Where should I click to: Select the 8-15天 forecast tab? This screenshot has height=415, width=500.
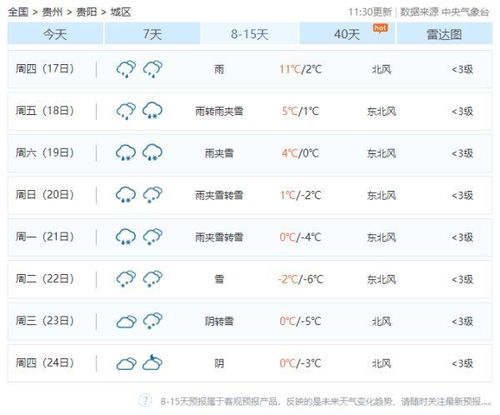250,34
